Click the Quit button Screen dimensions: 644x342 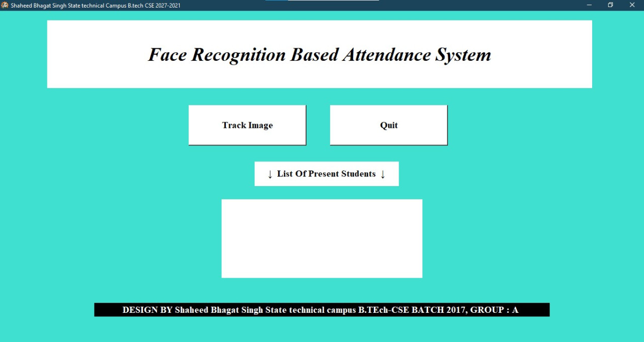coord(388,125)
